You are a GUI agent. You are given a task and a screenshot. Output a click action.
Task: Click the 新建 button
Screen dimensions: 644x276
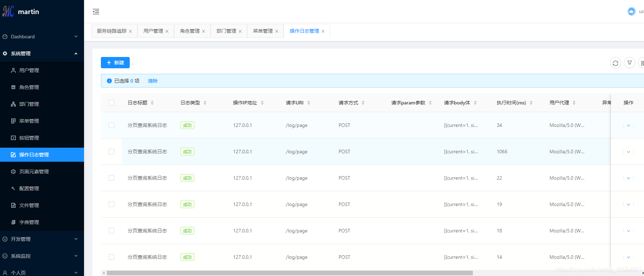point(115,63)
